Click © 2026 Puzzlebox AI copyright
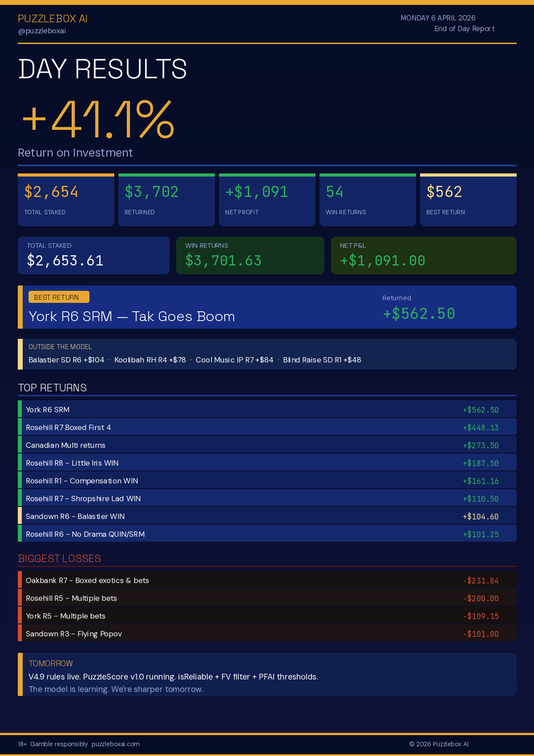534x756 pixels. pos(440,744)
